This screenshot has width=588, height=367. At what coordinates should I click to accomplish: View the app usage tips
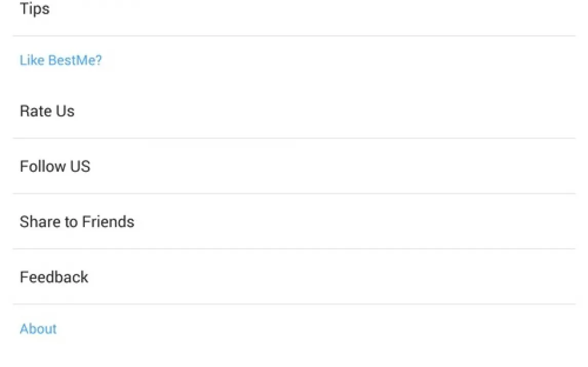[35, 9]
